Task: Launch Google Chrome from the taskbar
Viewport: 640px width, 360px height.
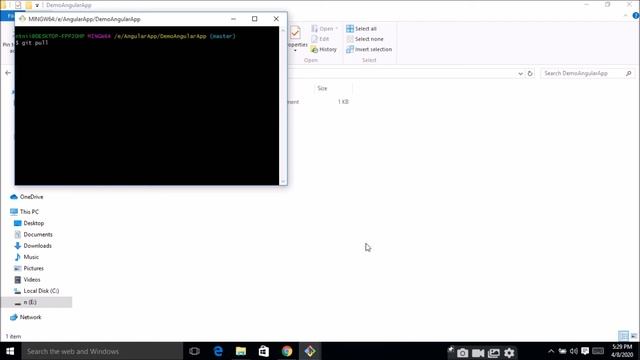Action: click(x=287, y=351)
